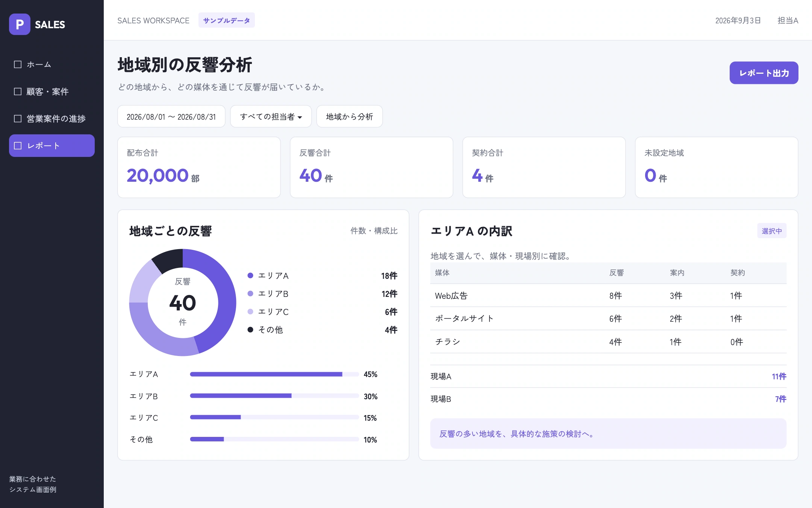Click the サンプルデータ badge

point(227,20)
